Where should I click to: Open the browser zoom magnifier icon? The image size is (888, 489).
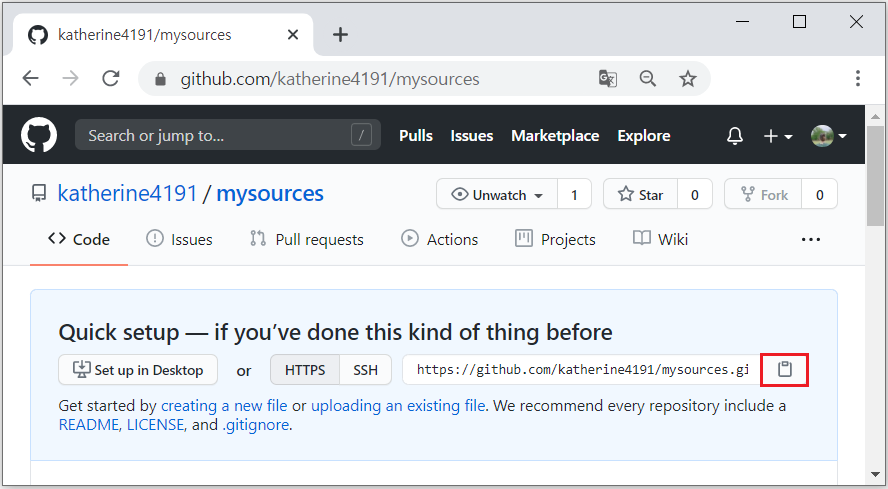(647, 78)
